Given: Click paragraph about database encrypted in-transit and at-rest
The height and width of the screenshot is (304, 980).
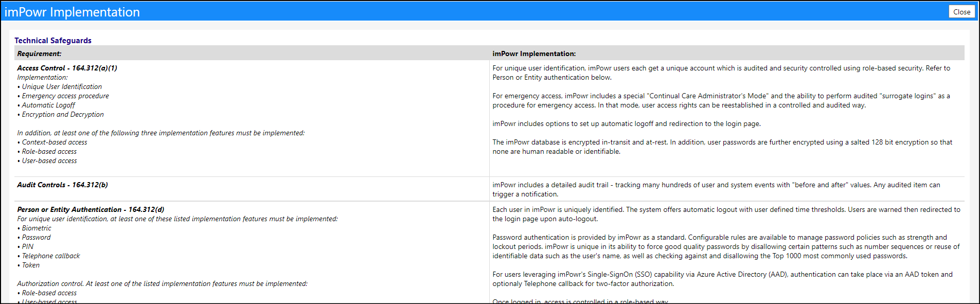Looking at the screenshot, I should (x=722, y=147).
